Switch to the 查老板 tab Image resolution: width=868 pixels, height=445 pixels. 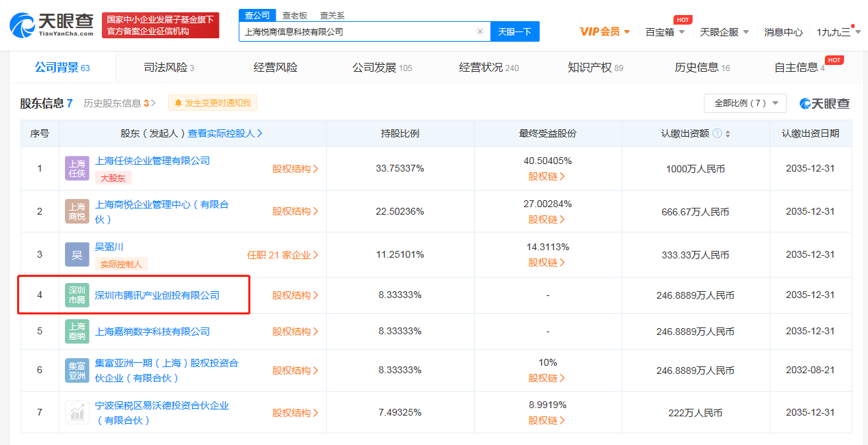pyautogui.click(x=293, y=14)
